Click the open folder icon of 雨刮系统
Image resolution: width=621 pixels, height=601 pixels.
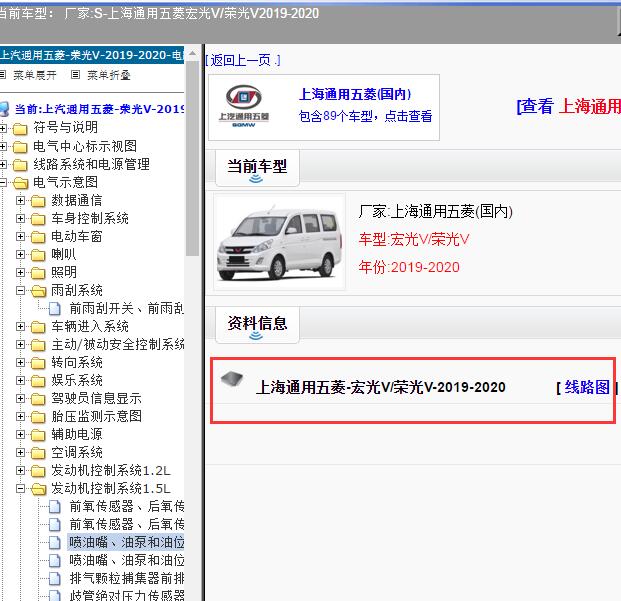38,291
